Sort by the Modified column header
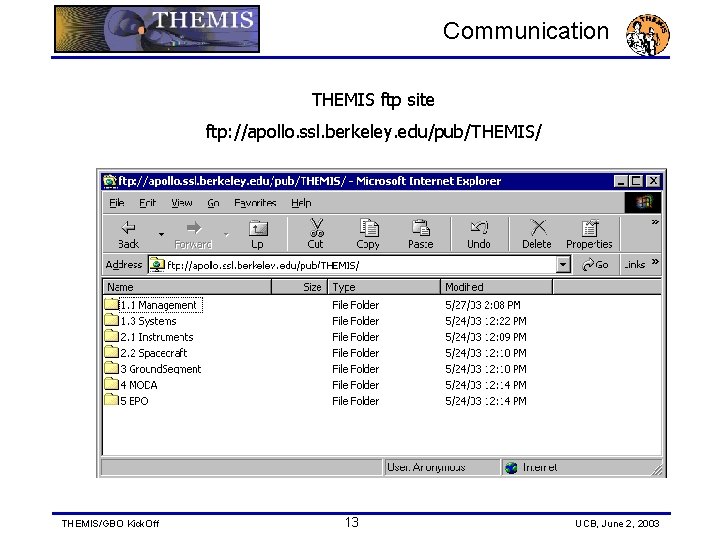The height and width of the screenshot is (540, 720). 496,287
